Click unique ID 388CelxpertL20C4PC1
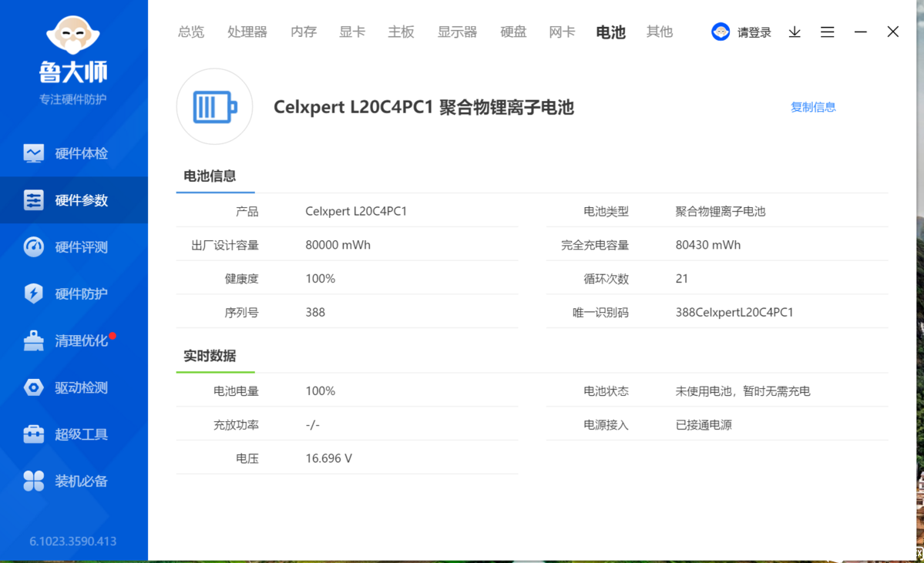The width and height of the screenshot is (924, 563). click(734, 312)
